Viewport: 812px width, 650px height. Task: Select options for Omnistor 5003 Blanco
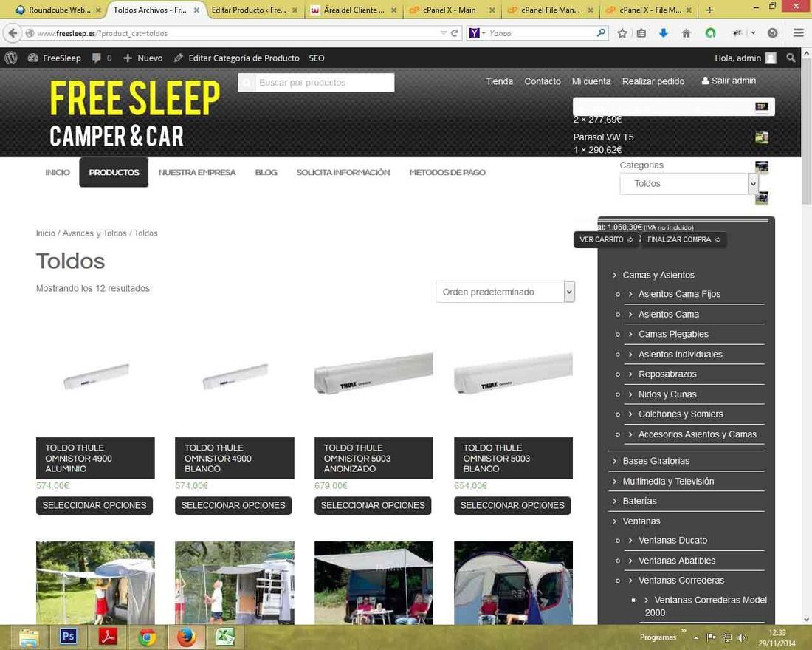(512, 505)
